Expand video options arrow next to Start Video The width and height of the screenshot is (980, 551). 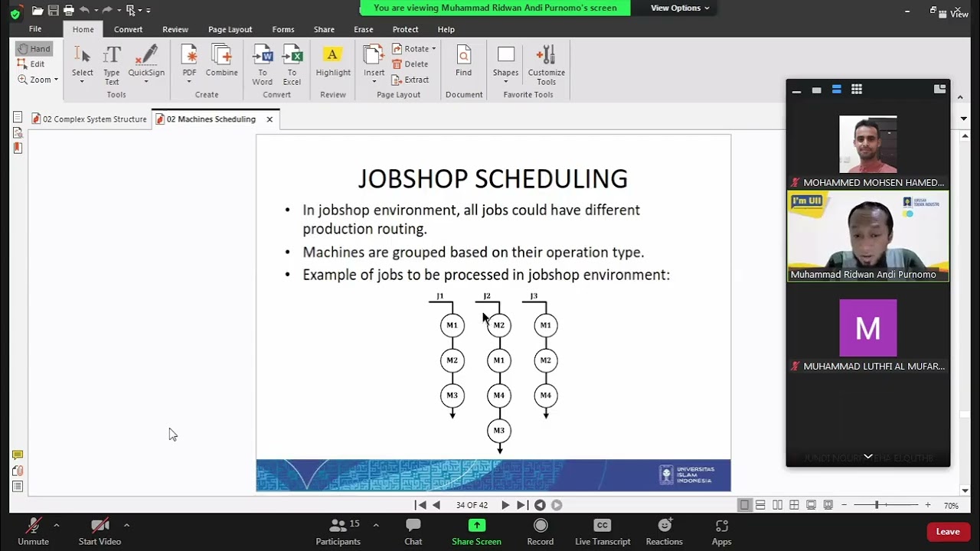pyautogui.click(x=126, y=525)
